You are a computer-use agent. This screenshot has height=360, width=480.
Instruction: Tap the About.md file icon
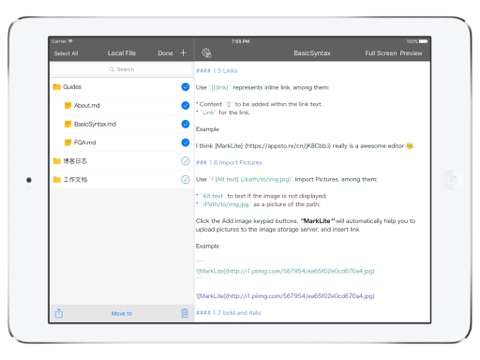(68, 105)
